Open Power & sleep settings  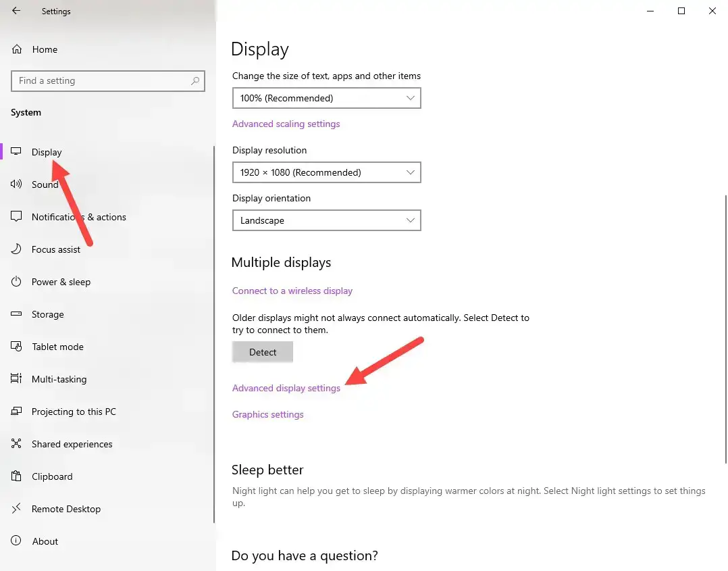tap(61, 282)
